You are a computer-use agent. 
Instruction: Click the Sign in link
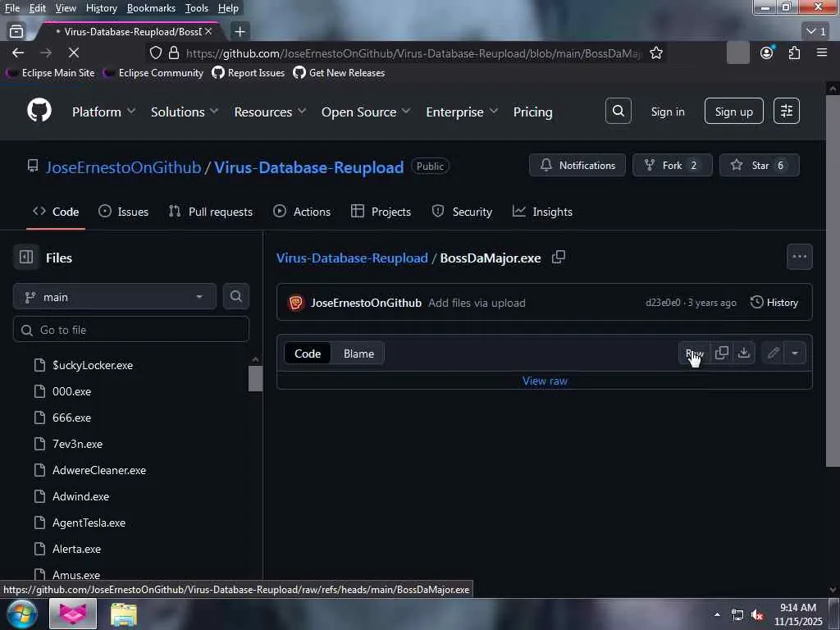click(668, 112)
